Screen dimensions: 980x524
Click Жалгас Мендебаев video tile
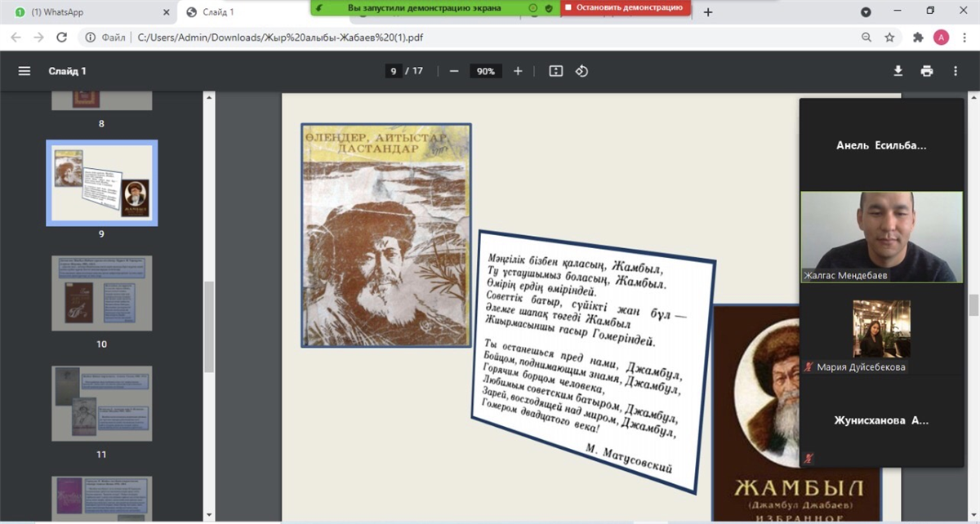click(881, 237)
